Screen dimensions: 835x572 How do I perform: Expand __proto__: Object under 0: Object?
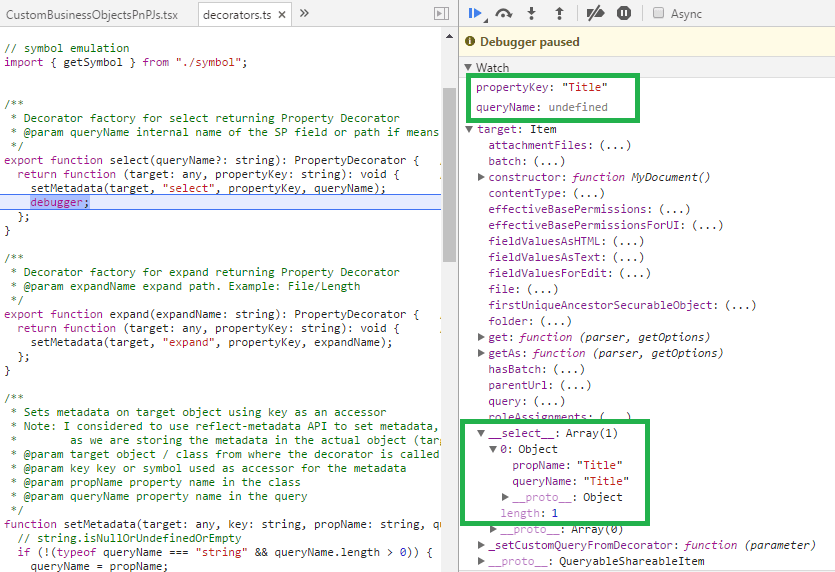505,497
